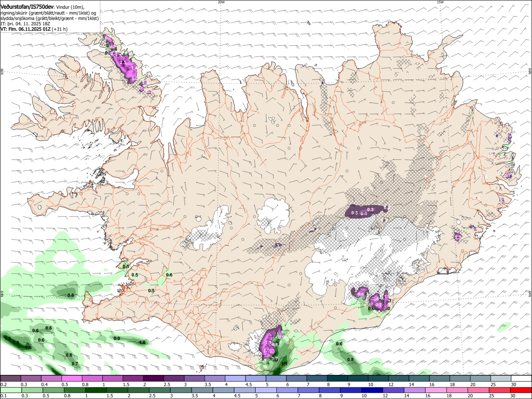The width and height of the screenshot is (532, 399).
Task: Pick the grey-green 2.5–3 rain legend swatch
Action: click(160, 390)
